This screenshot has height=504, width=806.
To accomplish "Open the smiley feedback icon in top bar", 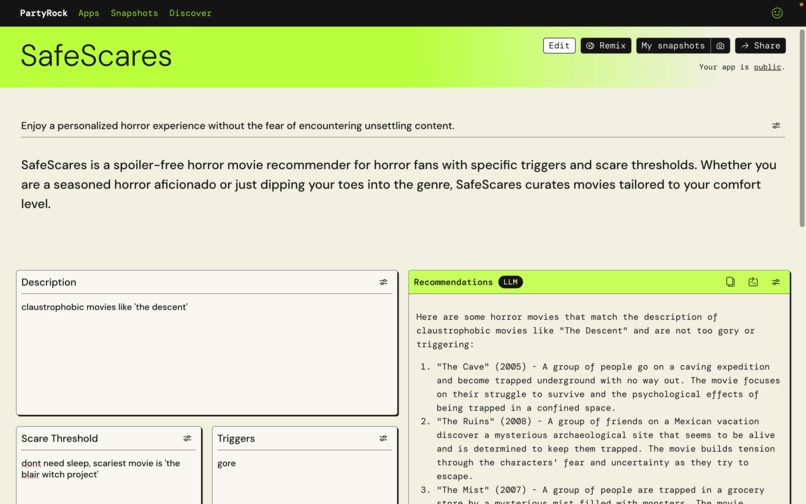I will (x=777, y=13).
